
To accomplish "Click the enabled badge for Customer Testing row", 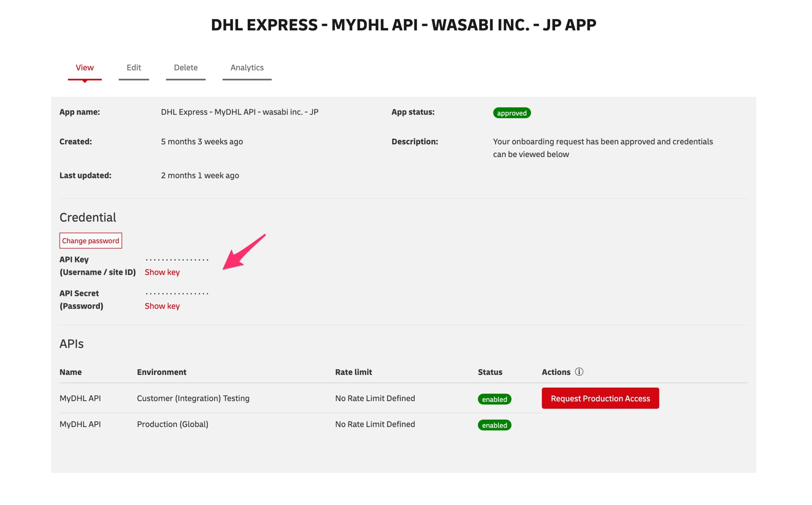I will 494,399.
